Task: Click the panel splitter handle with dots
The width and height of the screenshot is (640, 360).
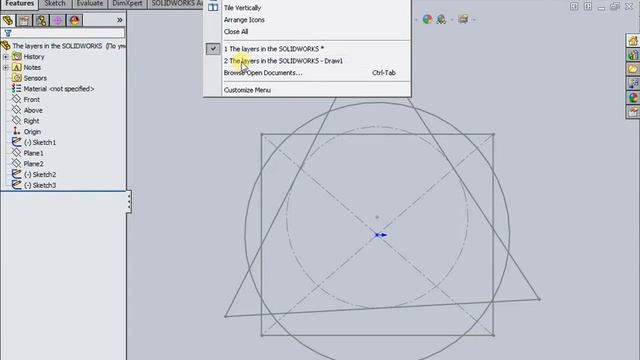Action: pyautogui.click(x=129, y=201)
